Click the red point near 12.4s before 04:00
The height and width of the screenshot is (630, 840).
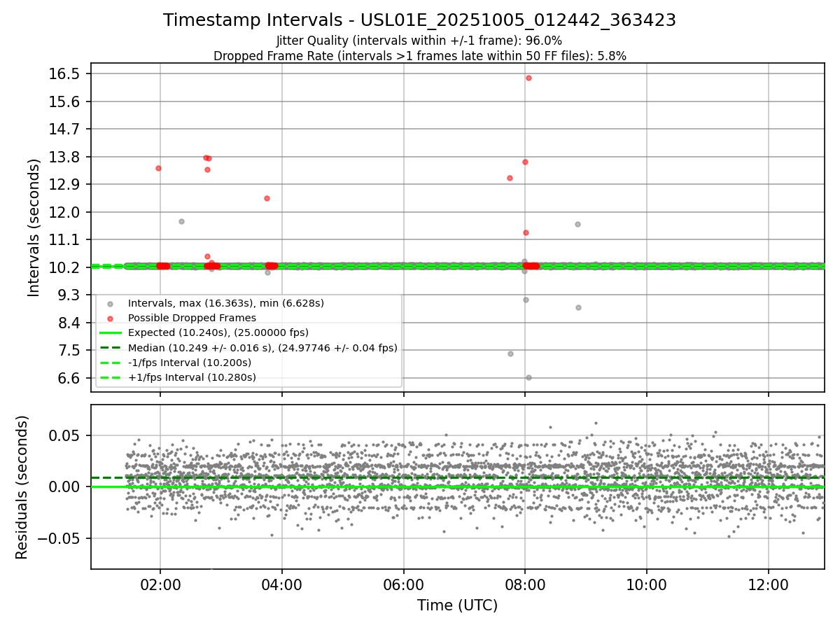coord(267,198)
